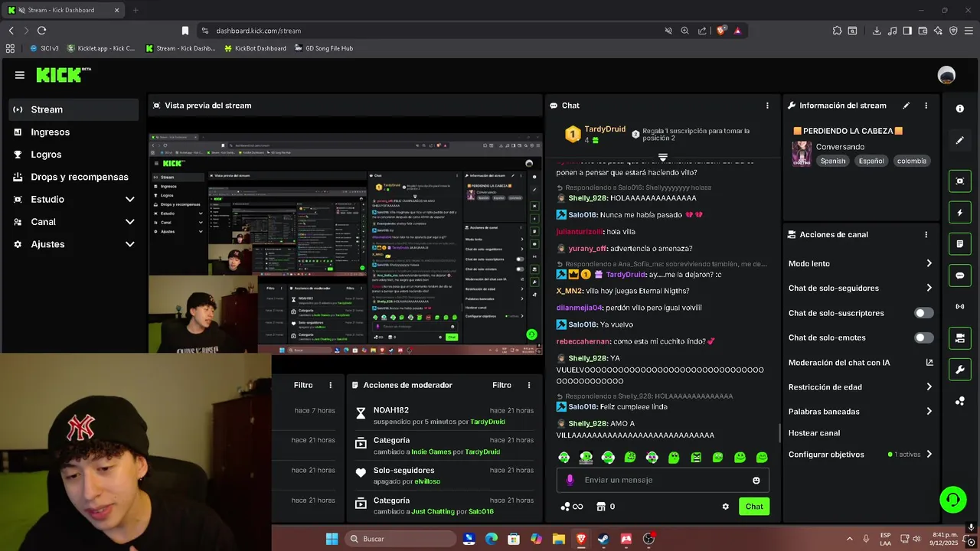This screenshot has width=980, height=551.
Task: Open Información del stream three-dot menu
Action: click(x=926, y=106)
